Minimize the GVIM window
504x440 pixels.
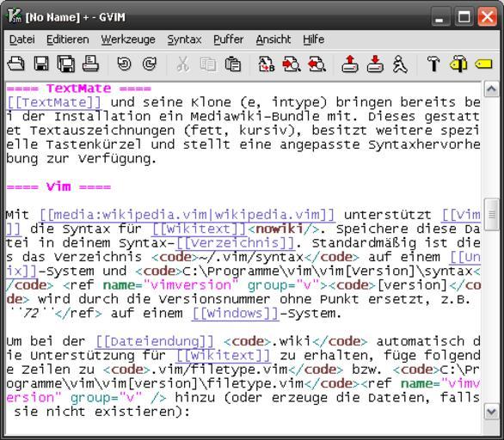click(x=439, y=16)
